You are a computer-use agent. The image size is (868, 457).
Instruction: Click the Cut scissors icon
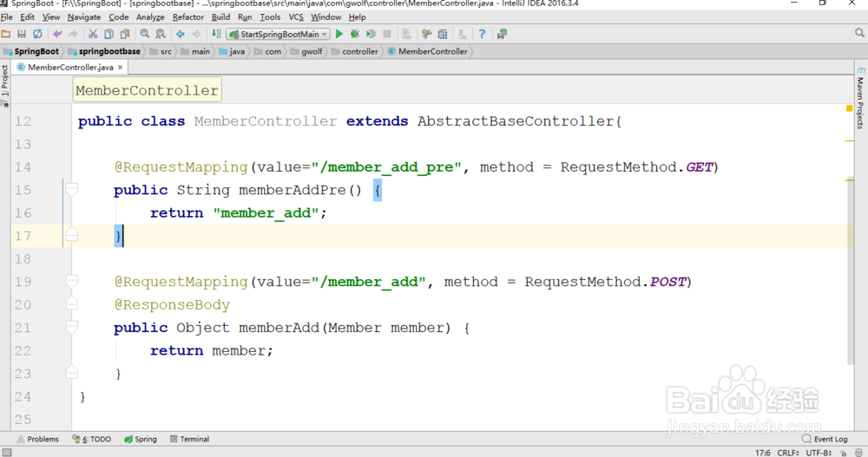93,35
